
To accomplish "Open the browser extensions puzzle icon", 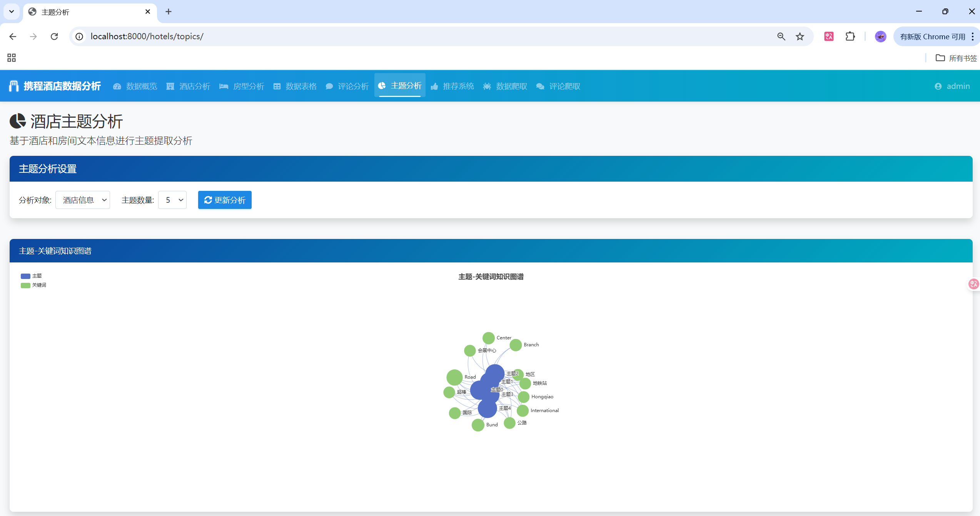I will [x=850, y=37].
